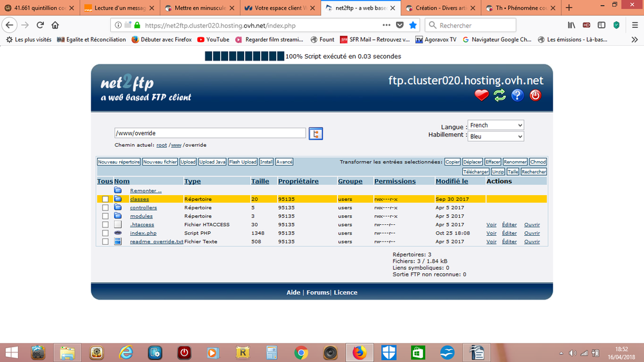Click the Nouveau fichier button
Viewport: 644px width, 362px height.
tap(160, 162)
